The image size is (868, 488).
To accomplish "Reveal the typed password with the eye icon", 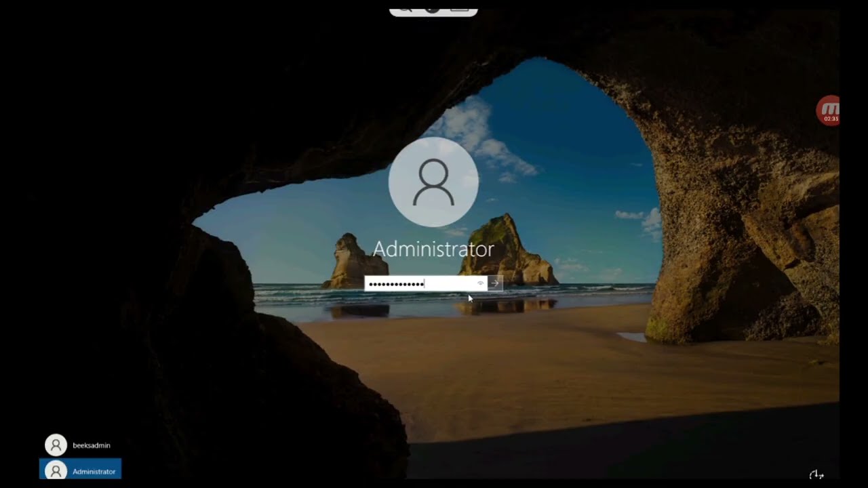I will pos(481,283).
